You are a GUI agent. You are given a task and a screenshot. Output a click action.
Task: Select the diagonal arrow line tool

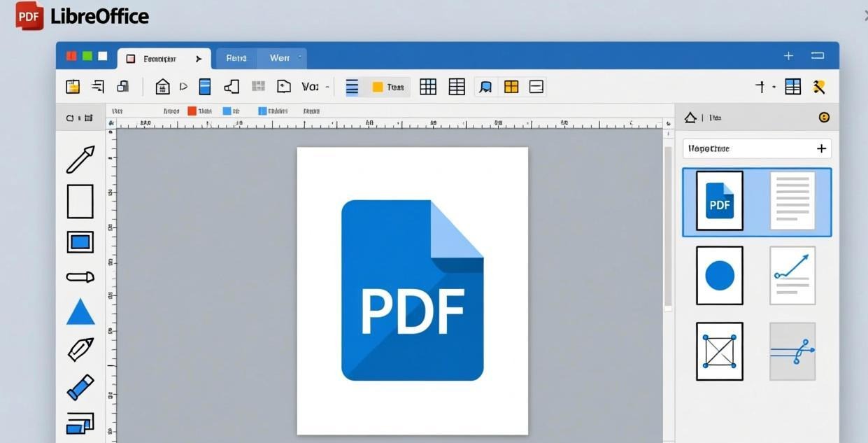(x=80, y=160)
